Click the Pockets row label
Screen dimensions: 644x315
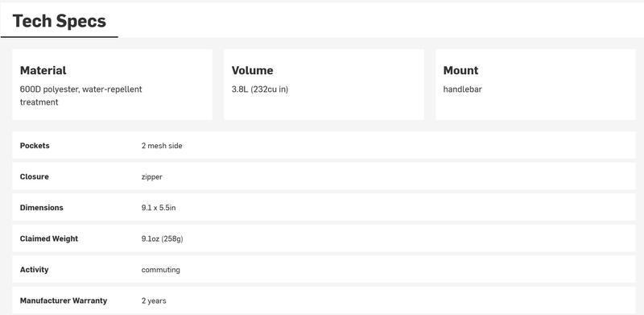35,146
